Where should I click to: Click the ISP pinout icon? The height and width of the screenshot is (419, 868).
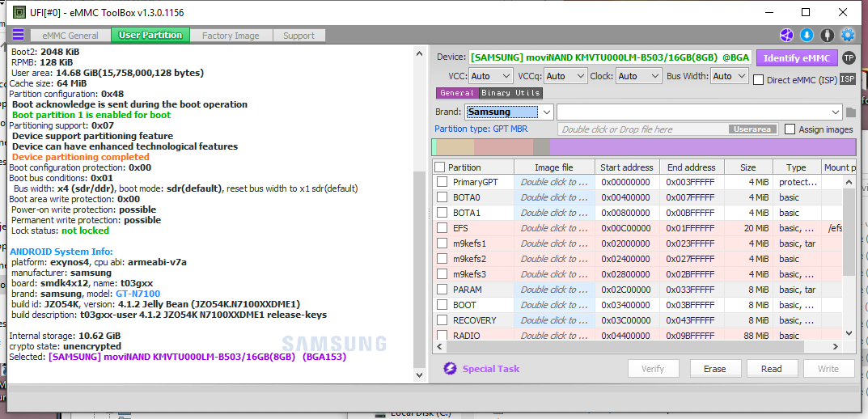(848, 79)
